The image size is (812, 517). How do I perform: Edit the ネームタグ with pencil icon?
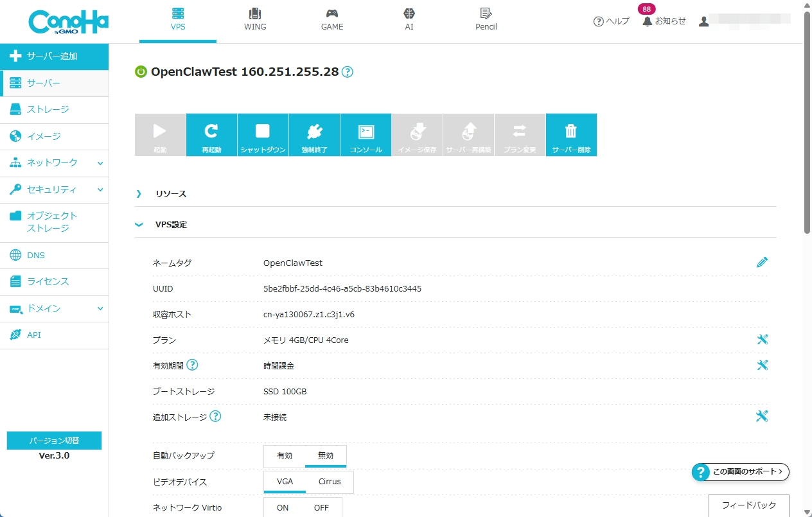click(x=762, y=262)
